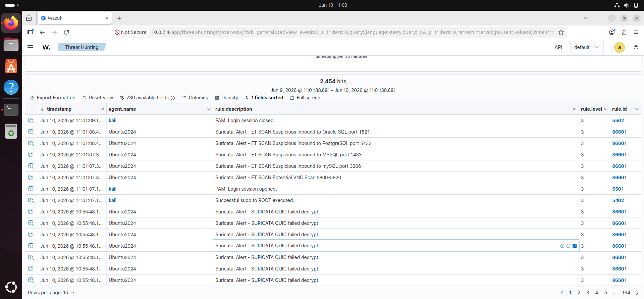Inspect details of PostgreSQL port 5432 alert

[x=31, y=143]
